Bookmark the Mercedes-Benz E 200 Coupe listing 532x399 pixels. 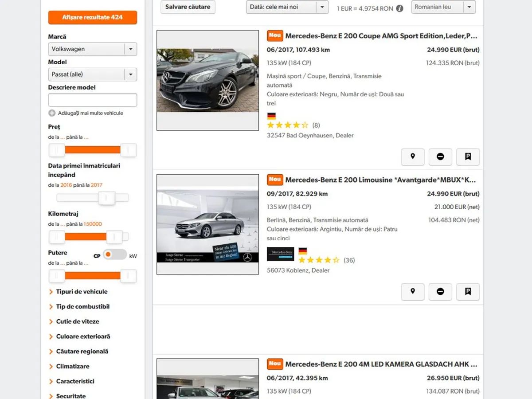tap(468, 156)
